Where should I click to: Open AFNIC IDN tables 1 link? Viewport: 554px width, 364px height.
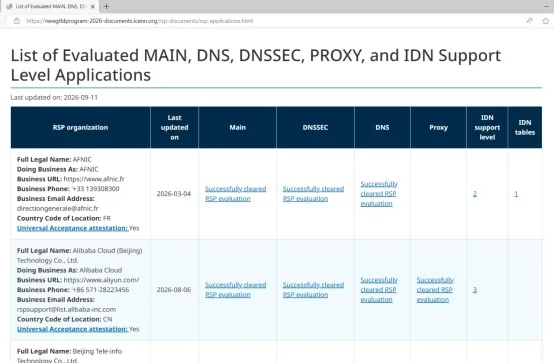tap(516, 194)
